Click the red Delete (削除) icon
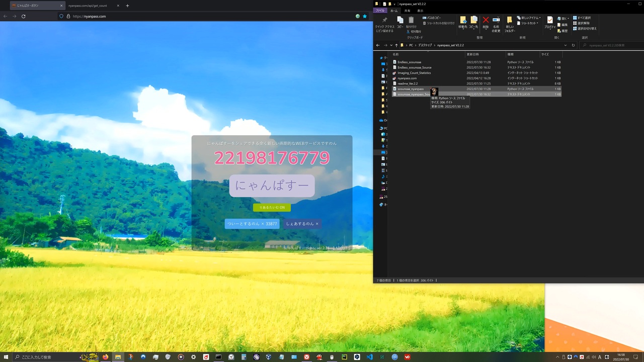Image resolution: width=644 pixels, height=362 pixels. [486, 21]
